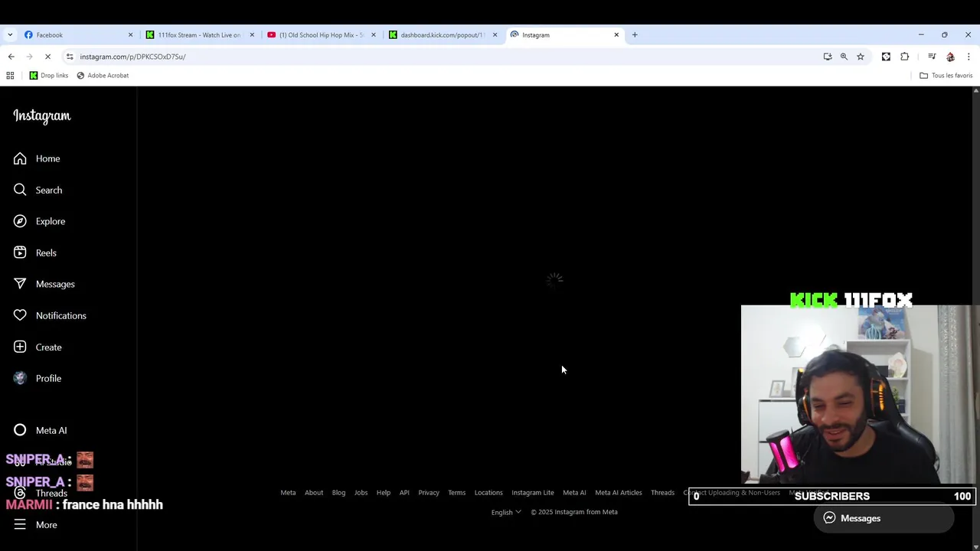Click the Help footer link
Screen dimensions: 980x551
pyautogui.click(x=384, y=492)
